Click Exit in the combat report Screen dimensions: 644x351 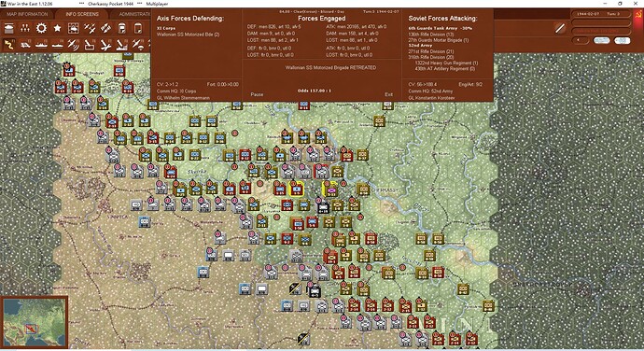pyautogui.click(x=388, y=94)
